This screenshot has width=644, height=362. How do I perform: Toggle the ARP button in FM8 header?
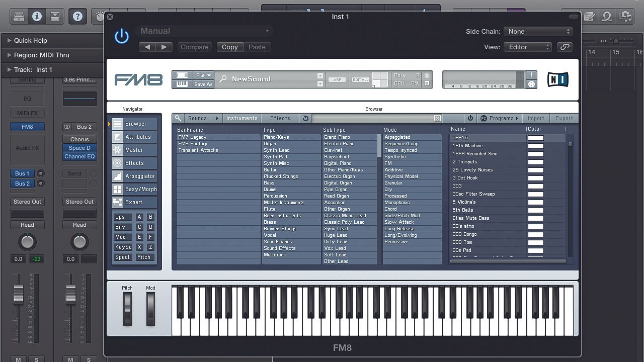click(337, 79)
